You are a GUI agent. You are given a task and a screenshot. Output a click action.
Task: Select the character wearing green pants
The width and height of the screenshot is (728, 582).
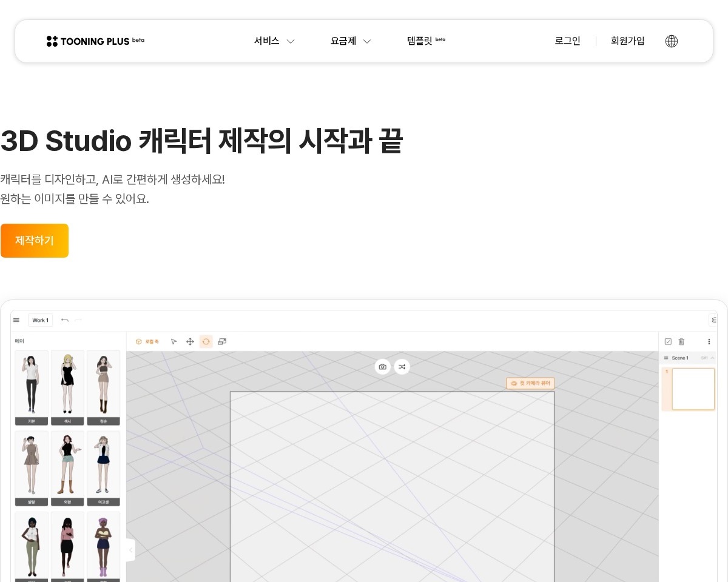(32, 547)
